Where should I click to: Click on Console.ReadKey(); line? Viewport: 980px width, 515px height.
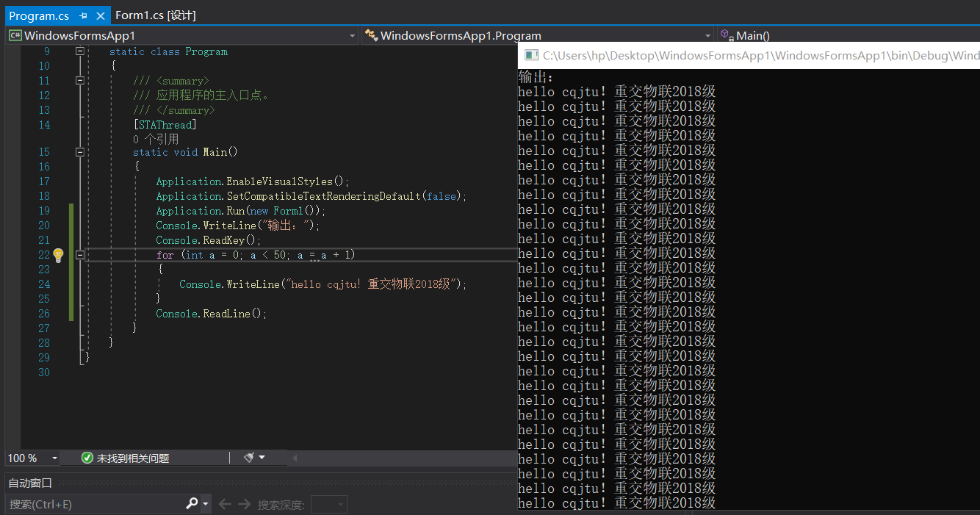coord(209,240)
